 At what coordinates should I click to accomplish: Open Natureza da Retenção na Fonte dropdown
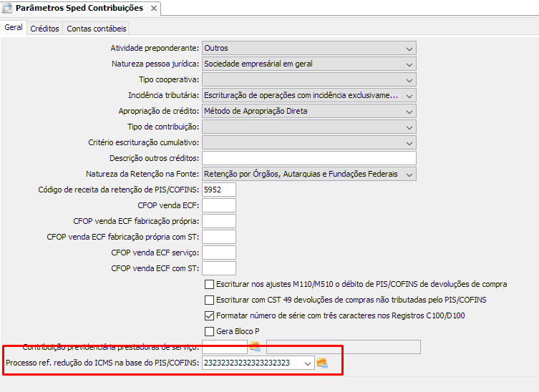click(x=409, y=174)
